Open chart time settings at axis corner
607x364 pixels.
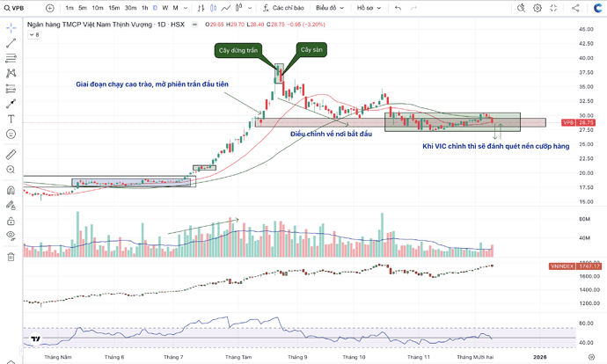pos(591,357)
